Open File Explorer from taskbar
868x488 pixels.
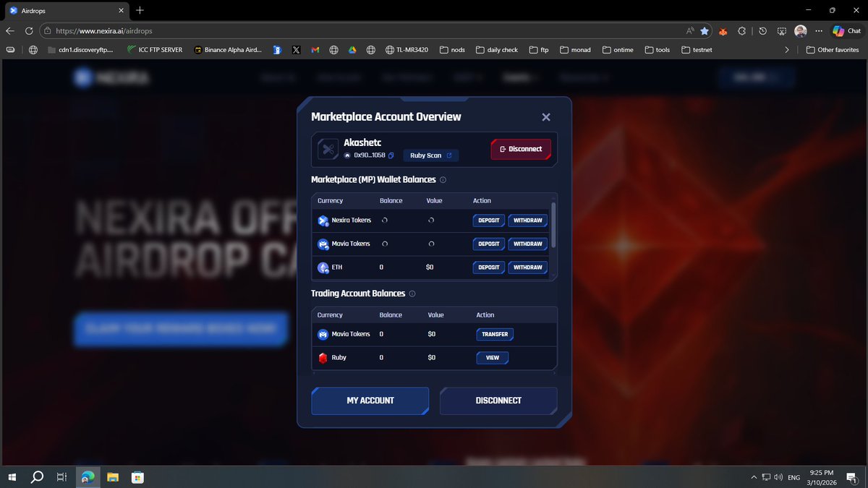tap(113, 477)
